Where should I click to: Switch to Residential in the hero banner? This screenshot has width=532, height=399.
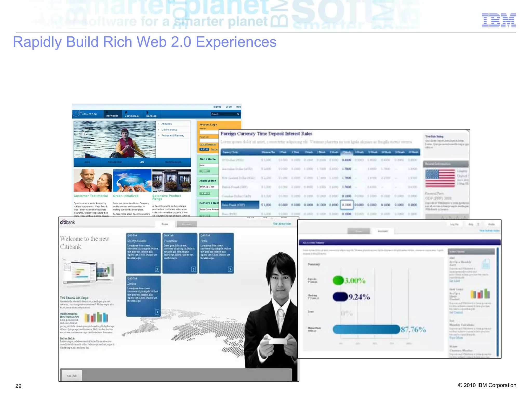click(115, 162)
